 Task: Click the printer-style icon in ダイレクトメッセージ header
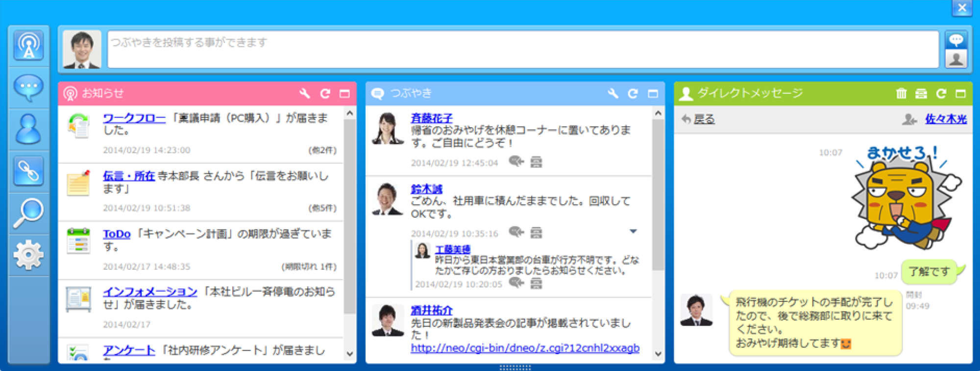pyautogui.click(x=921, y=93)
